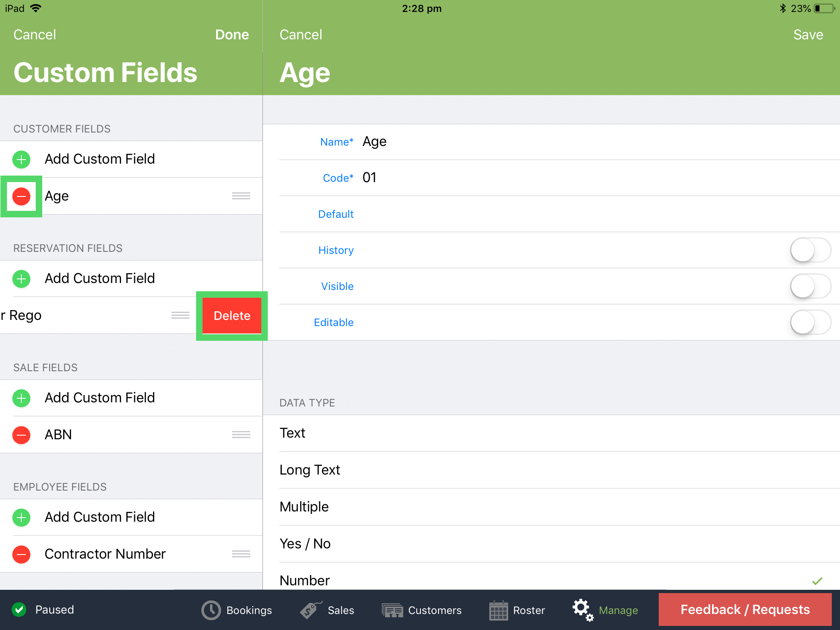Grab the reorder handle on Age row
This screenshot has width=840, height=630.
241,196
